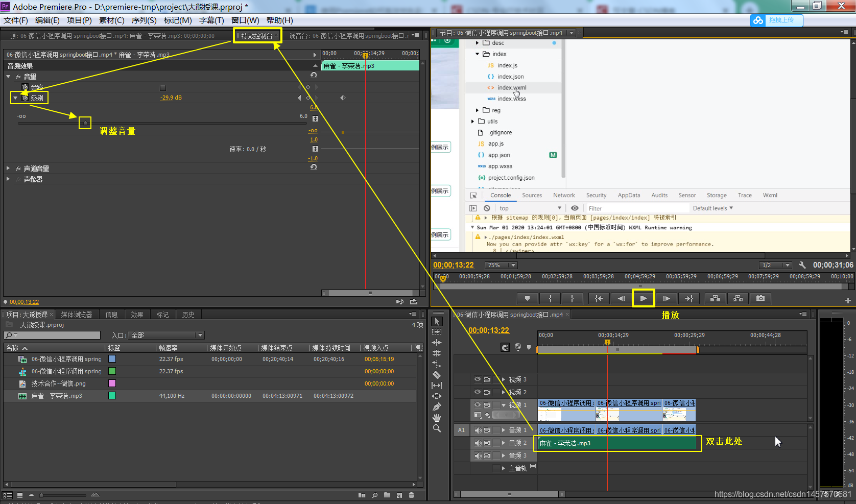Viewport: 856px width, 504px height.
Task: Collapse the 音量 effect group
Action: (x=8, y=76)
